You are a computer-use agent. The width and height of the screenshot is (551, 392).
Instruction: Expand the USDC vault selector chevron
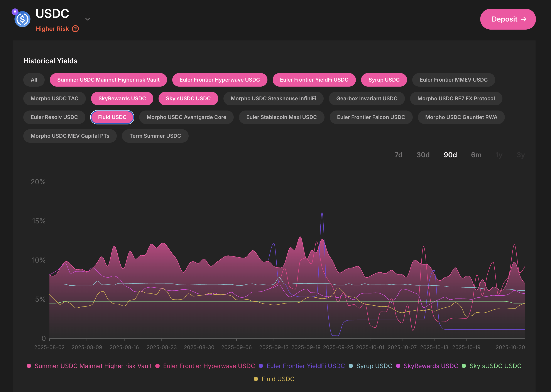[88, 19]
